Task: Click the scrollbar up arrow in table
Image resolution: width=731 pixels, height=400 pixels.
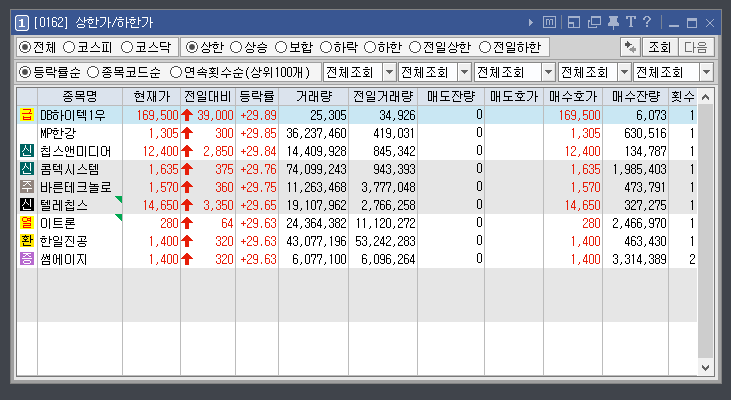Action: 705,97
